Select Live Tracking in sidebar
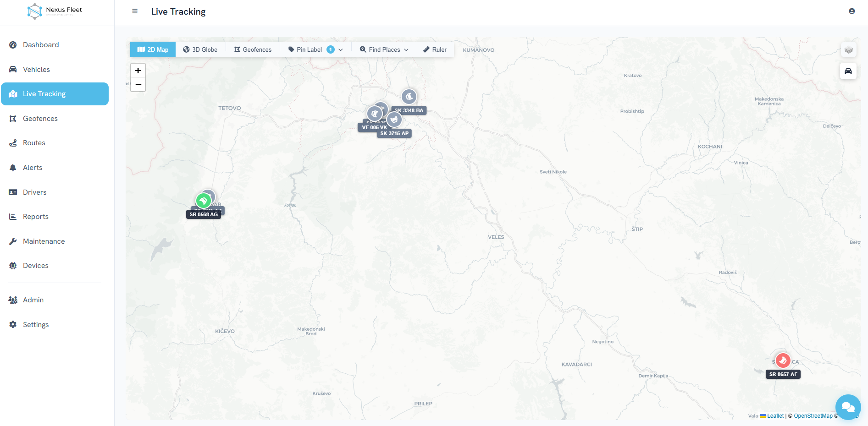Viewport: 868px width, 426px height. coord(55,94)
